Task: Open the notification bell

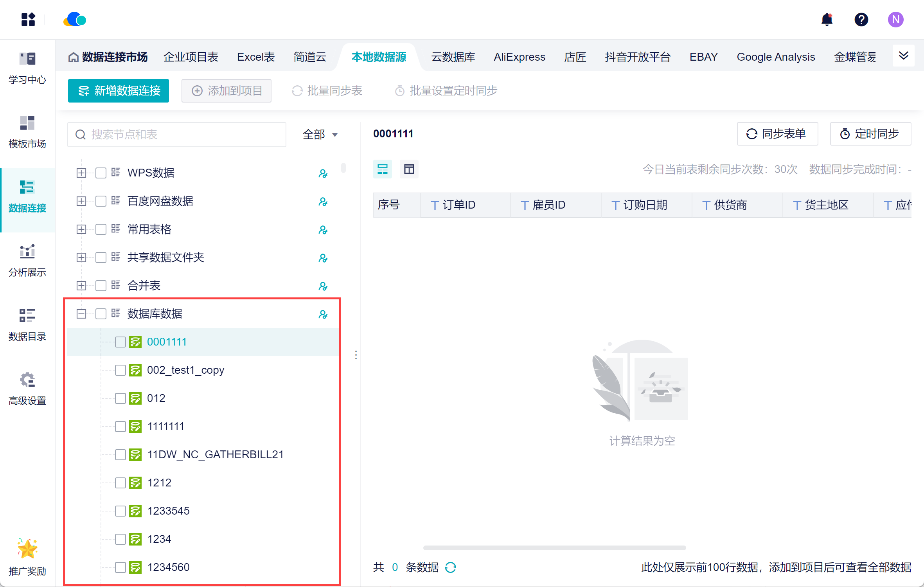Action: [x=827, y=20]
